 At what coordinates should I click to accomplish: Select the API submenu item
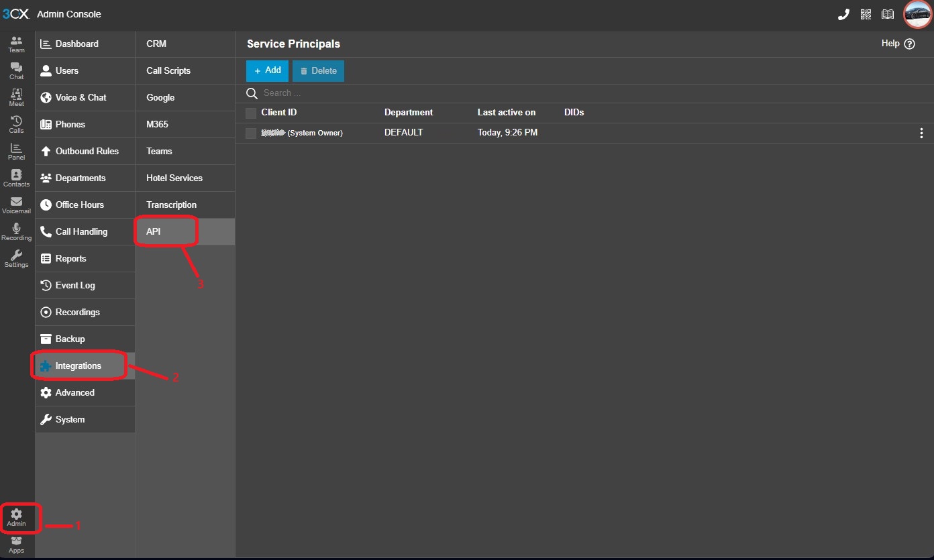(185, 231)
